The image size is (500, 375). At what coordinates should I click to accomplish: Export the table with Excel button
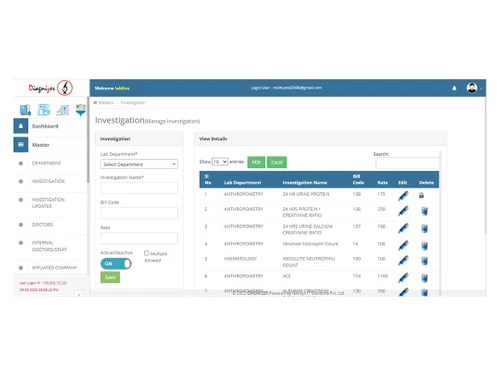[277, 162]
